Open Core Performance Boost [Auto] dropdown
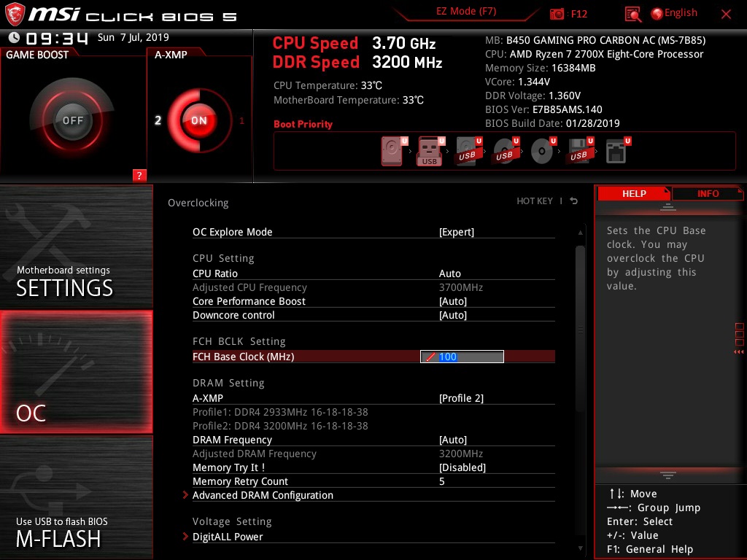Screen dimensions: 747x560 tap(452, 301)
